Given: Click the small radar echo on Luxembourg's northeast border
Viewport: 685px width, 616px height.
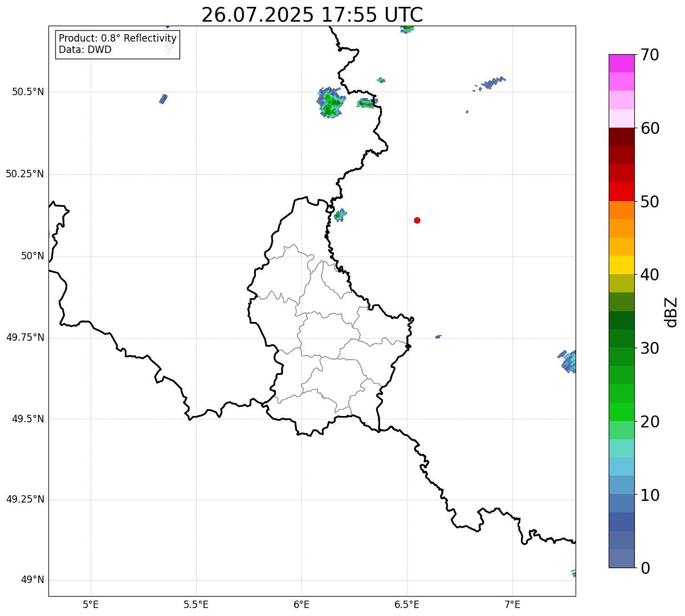Looking at the screenshot, I should tap(340, 215).
